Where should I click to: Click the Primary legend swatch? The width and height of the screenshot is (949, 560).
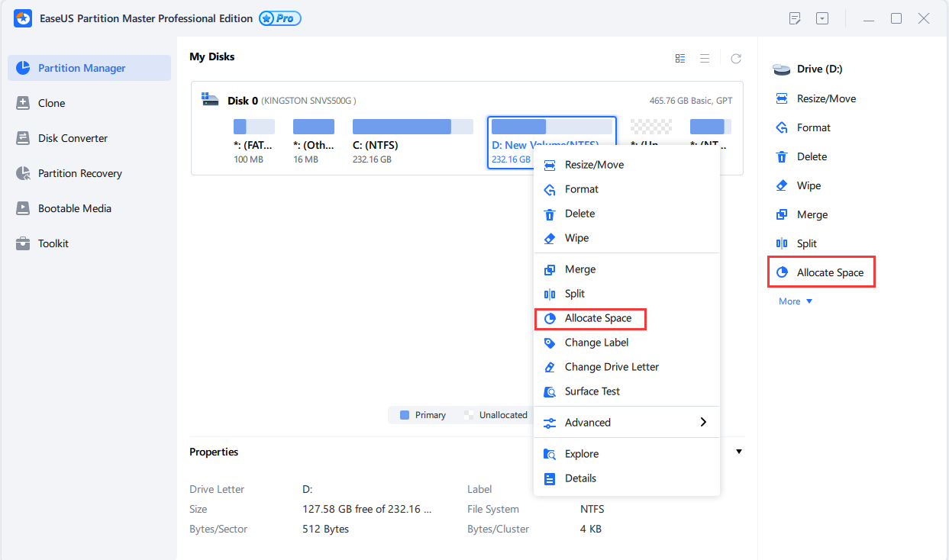pyautogui.click(x=405, y=415)
